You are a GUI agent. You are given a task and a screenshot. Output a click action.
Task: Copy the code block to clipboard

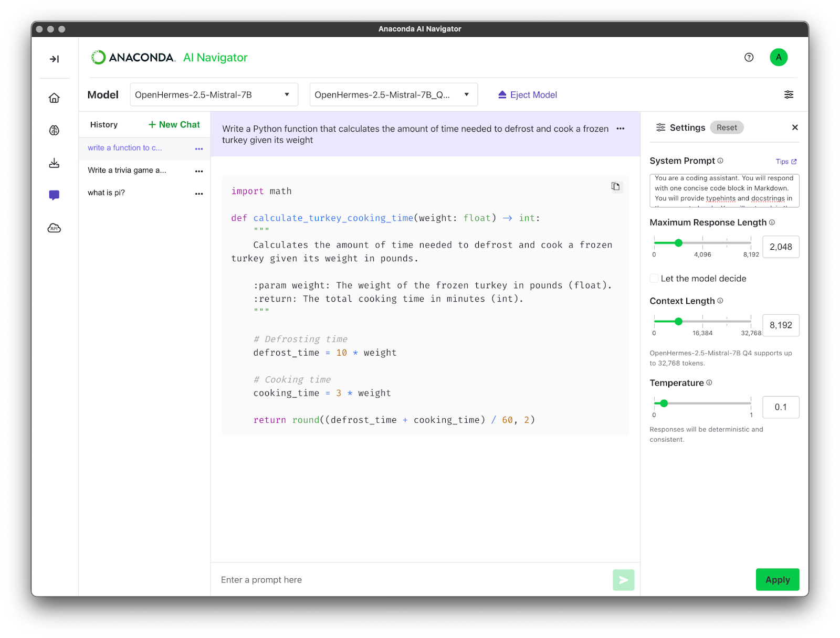click(x=616, y=186)
